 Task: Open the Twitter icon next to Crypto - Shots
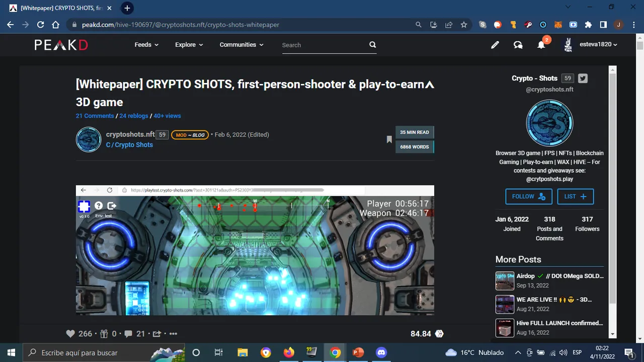coord(583,78)
